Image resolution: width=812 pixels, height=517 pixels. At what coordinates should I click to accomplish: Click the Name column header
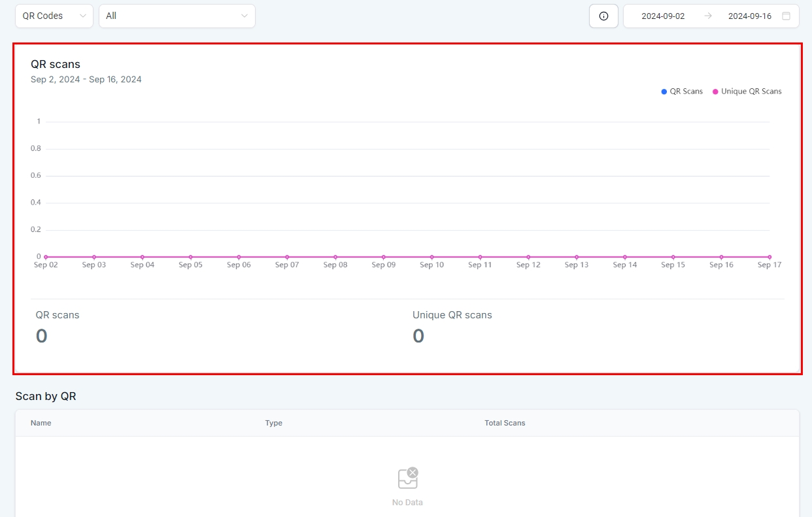[41, 423]
